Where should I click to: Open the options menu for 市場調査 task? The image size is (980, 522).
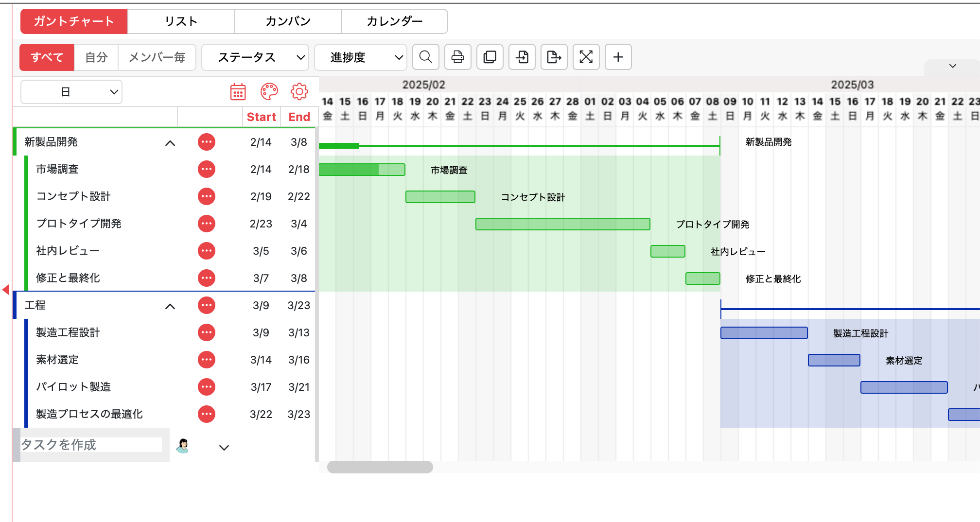pyautogui.click(x=206, y=169)
